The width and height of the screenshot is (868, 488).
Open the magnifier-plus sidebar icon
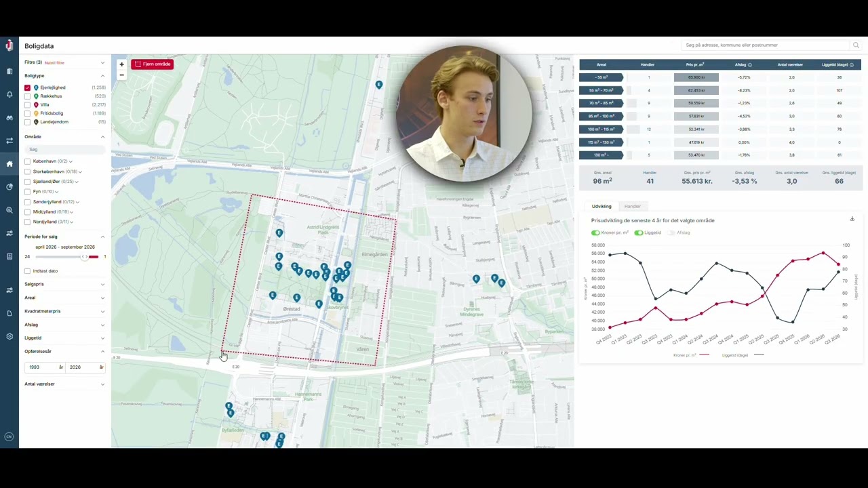pos(9,210)
